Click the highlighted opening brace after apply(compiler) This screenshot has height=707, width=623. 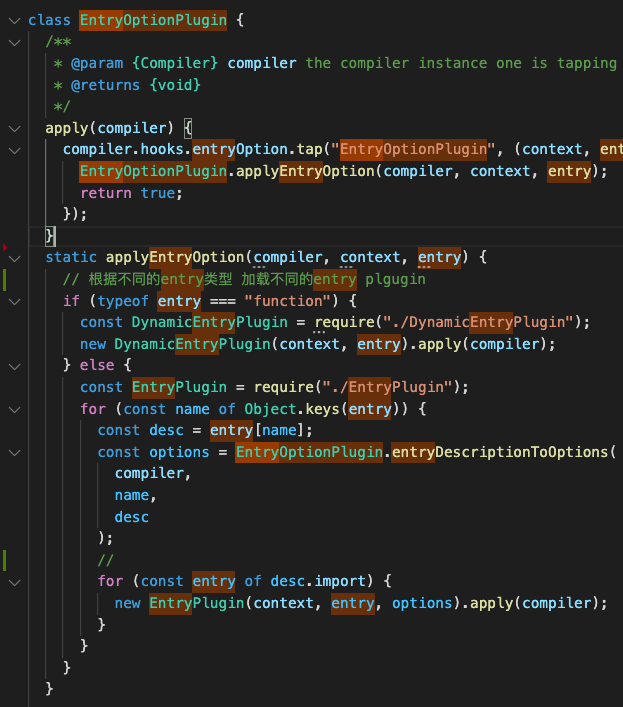(188, 129)
